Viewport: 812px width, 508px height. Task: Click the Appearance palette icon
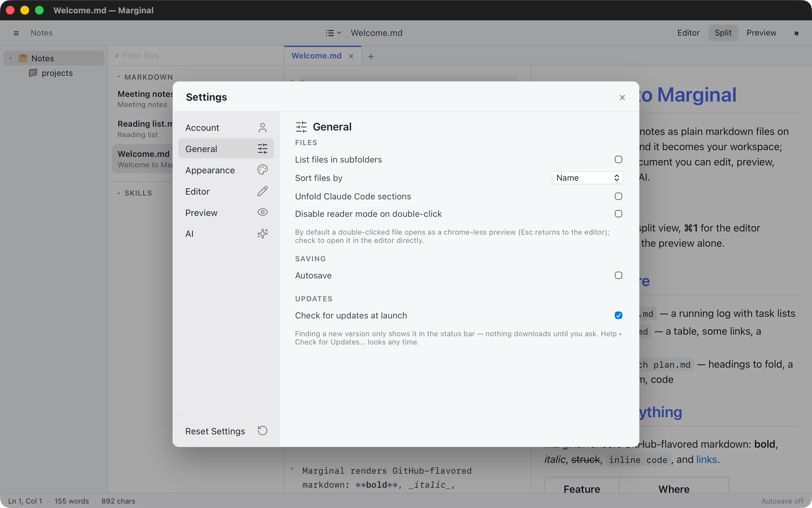(262, 170)
